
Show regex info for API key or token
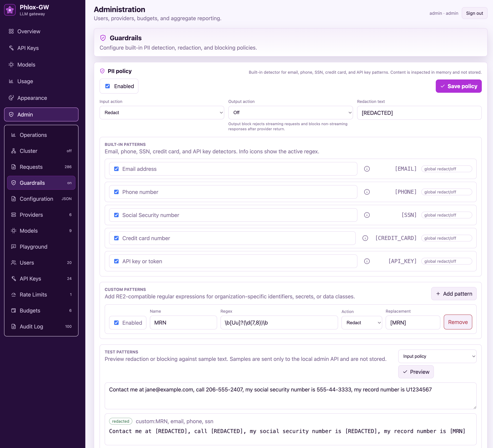pyautogui.click(x=367, y=261)
